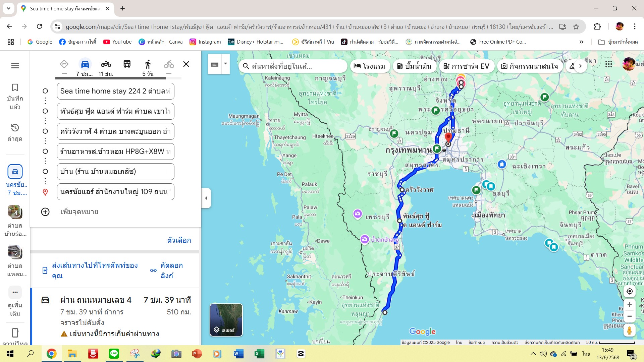644x362 pixels.
Task: Filter by การชาร์จ EV chip
Action: click(467, 66)
